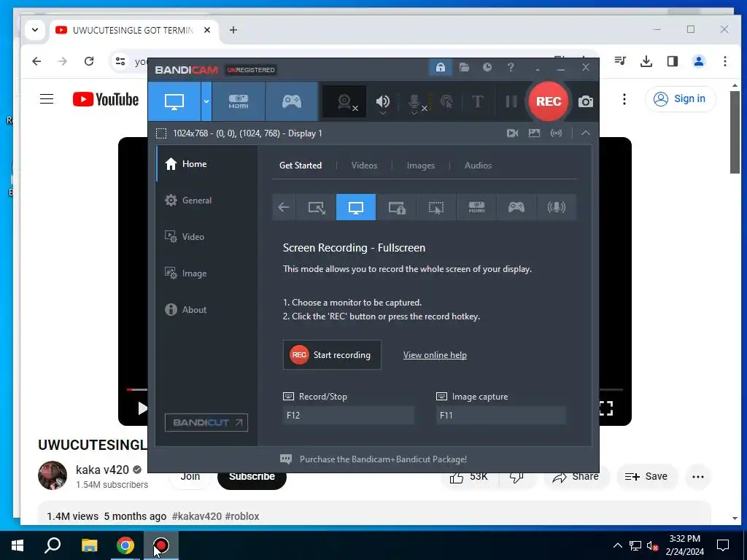Click the pause recording icon

511,101
